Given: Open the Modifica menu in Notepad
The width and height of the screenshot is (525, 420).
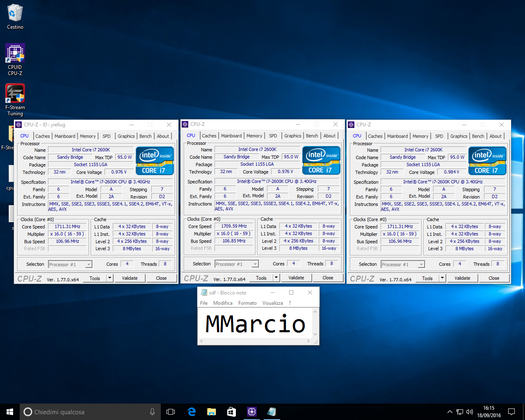Looking at the screenshot, I should (223, 303).
